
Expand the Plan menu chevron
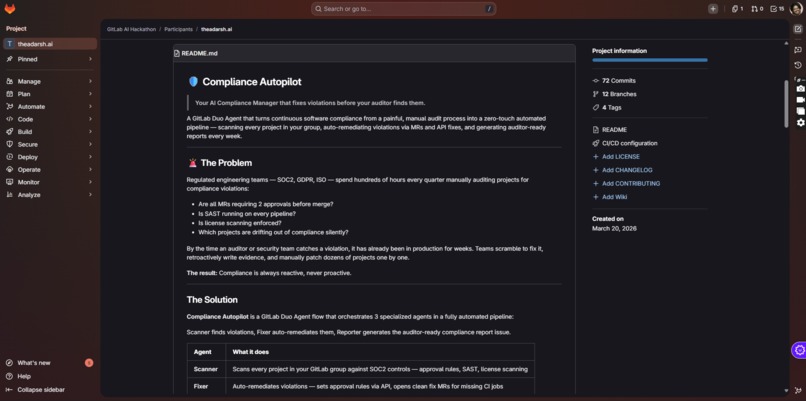(90, 94)
